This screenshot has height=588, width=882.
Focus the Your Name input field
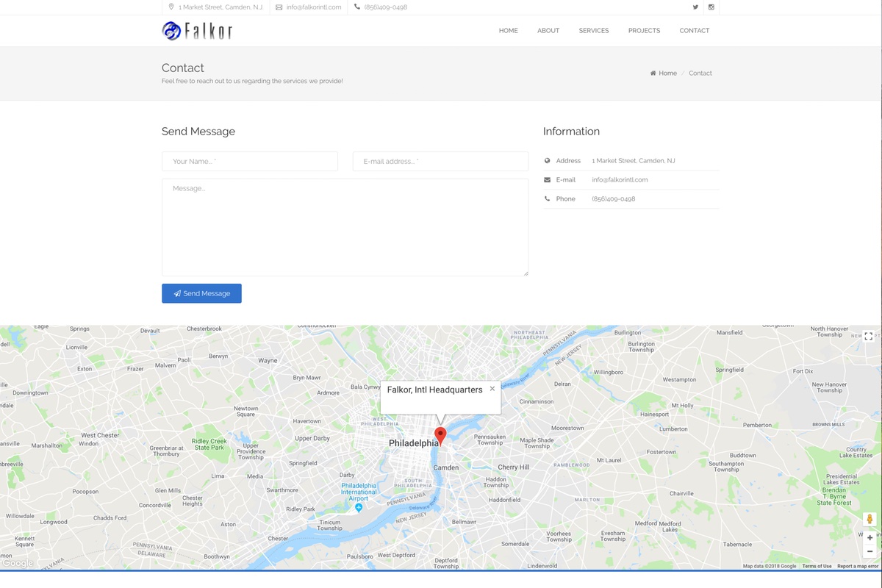point(250,162)
